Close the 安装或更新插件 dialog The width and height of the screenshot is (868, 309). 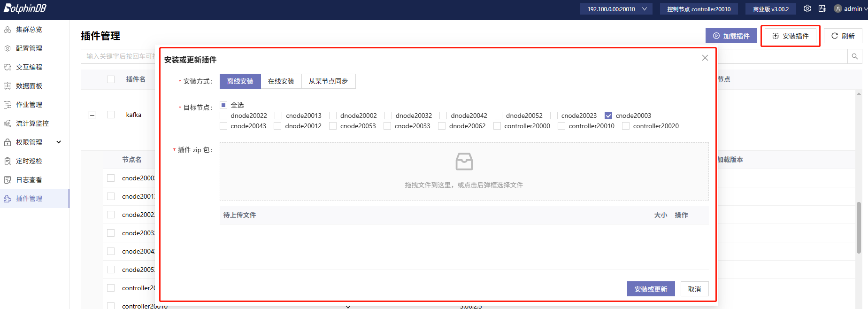click(705, 58)
